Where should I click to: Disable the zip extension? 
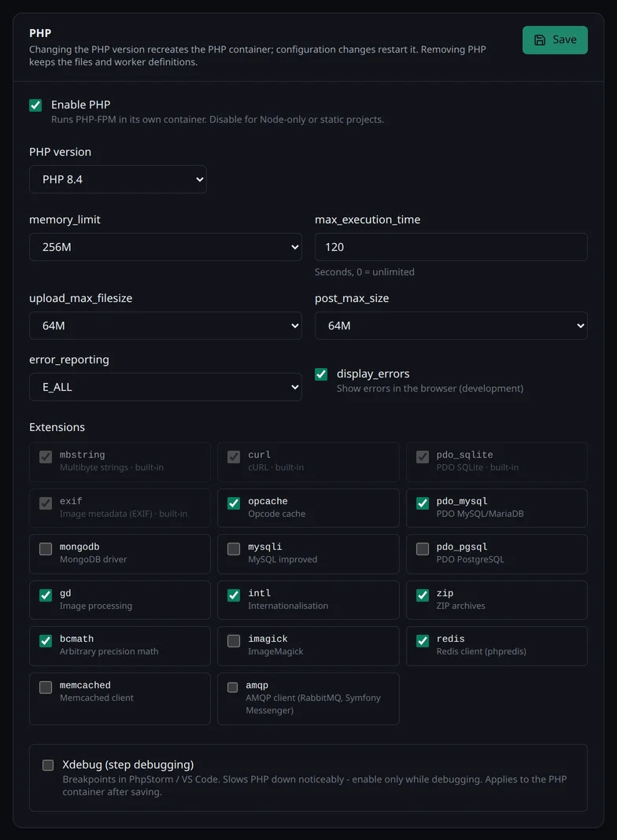(x=423, y=595)
